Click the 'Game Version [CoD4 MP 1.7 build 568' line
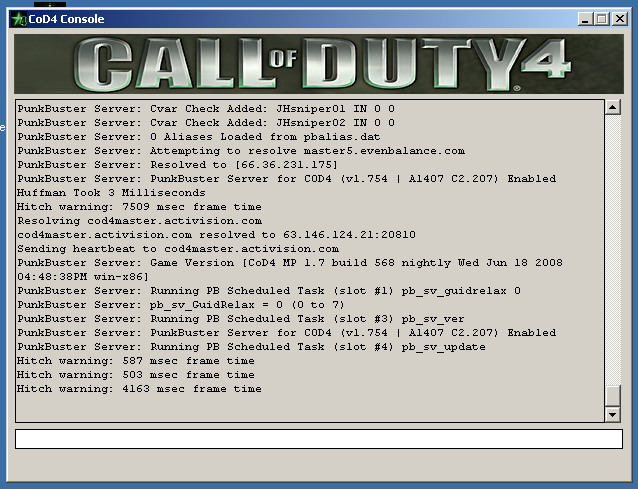The image size is (638, 489). pyautogui.click(x=290, y=263)
